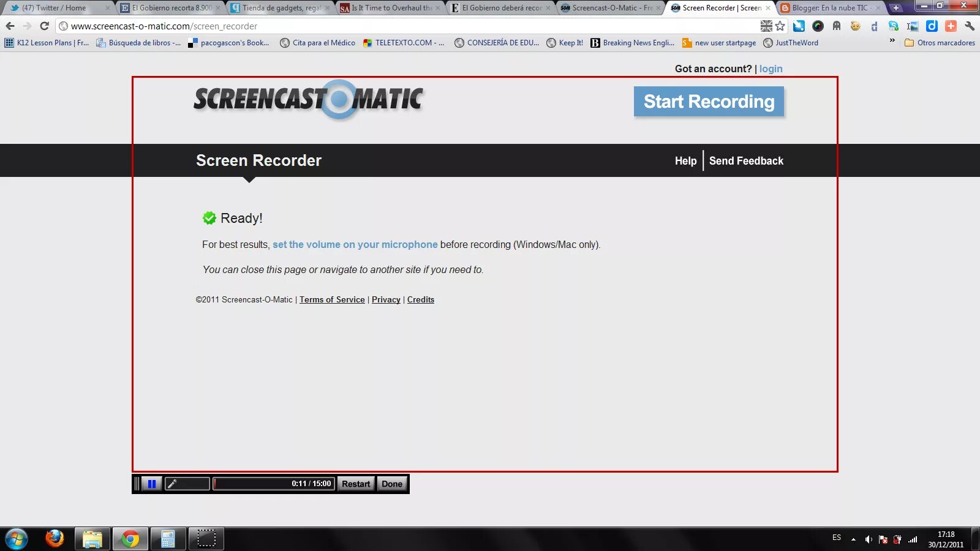Open 'new user startpage' bookmark
The image size is (980, 551).
click(x=719, y=43)
